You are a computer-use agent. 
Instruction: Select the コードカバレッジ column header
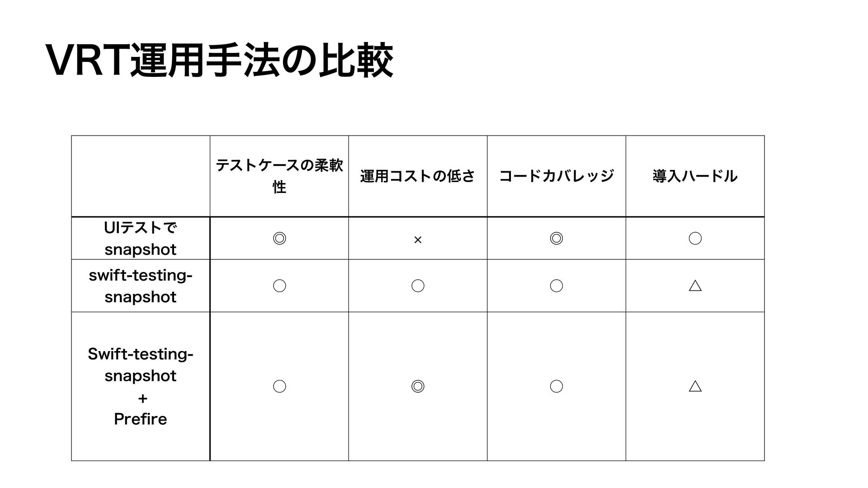pos(557,176)
